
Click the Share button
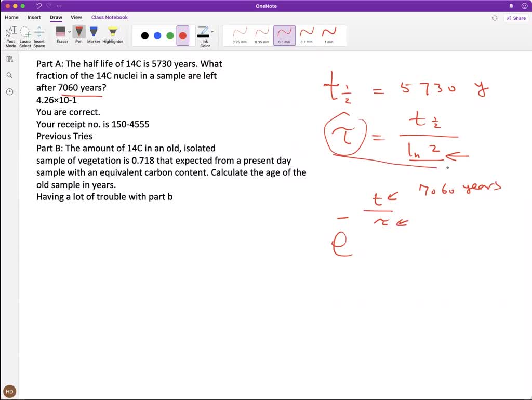tap(516, 18)
